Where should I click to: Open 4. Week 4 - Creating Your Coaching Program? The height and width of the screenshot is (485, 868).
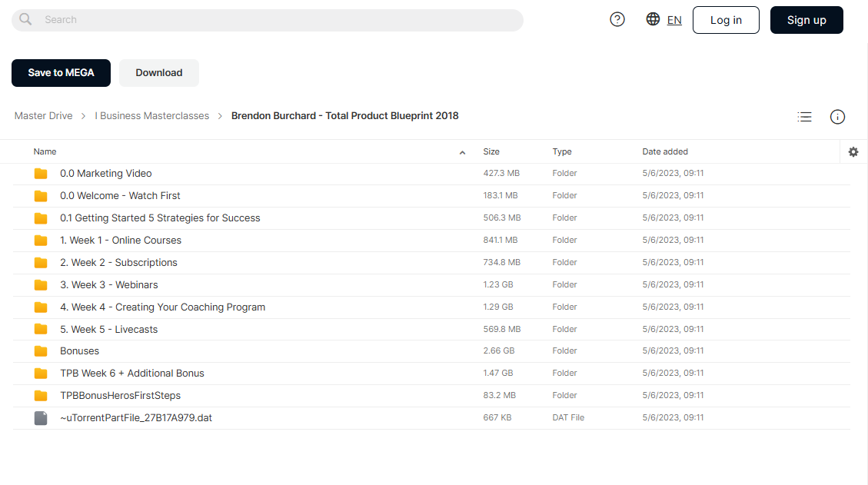click(x=163, y=307)
